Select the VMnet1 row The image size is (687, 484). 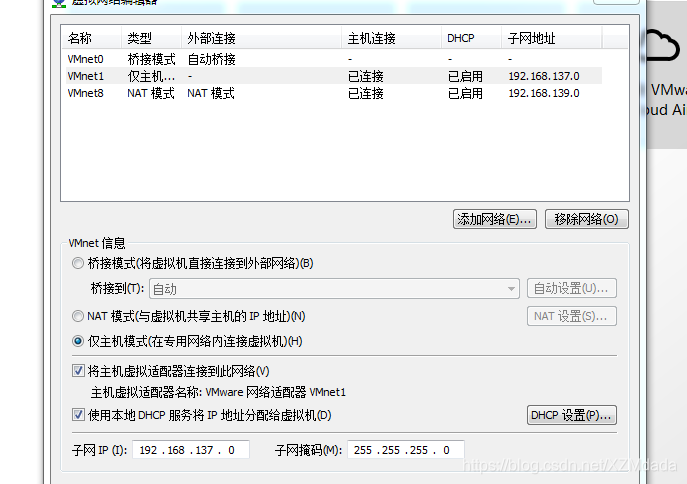pyautogui.click(x=334, y=76)
